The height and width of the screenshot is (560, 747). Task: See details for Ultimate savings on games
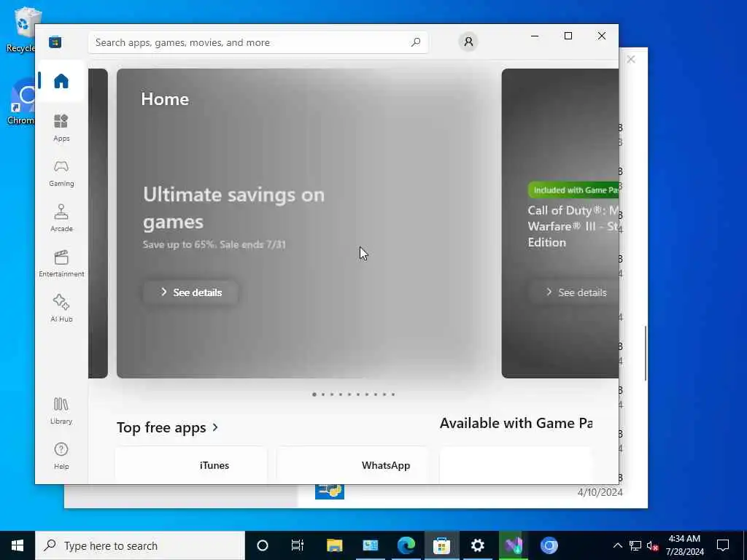190,292
